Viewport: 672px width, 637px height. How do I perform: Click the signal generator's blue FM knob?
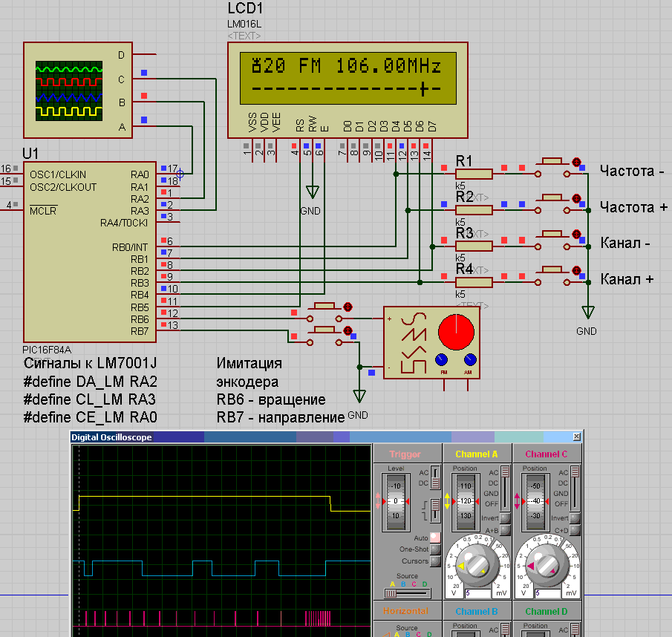(x=443, y=360)
